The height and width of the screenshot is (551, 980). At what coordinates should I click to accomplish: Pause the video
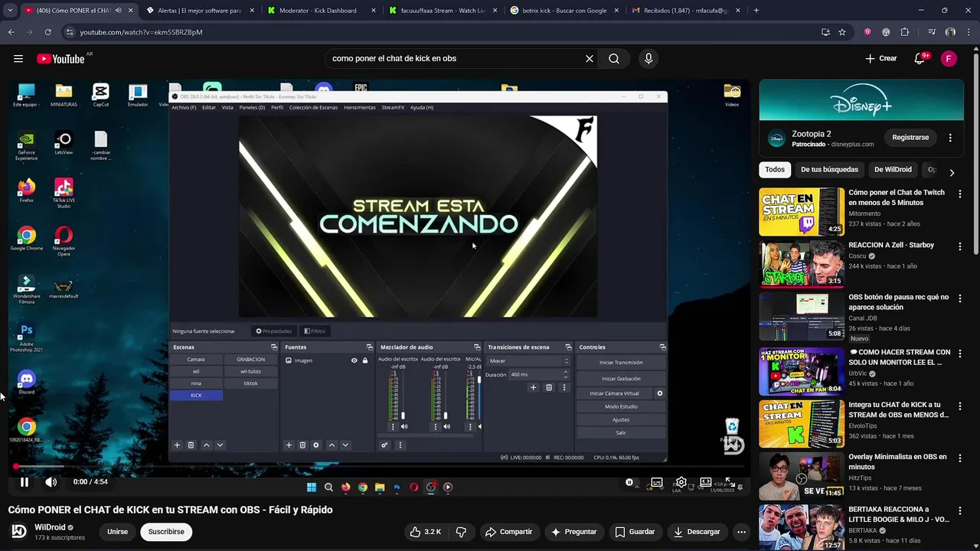point(24,482)
